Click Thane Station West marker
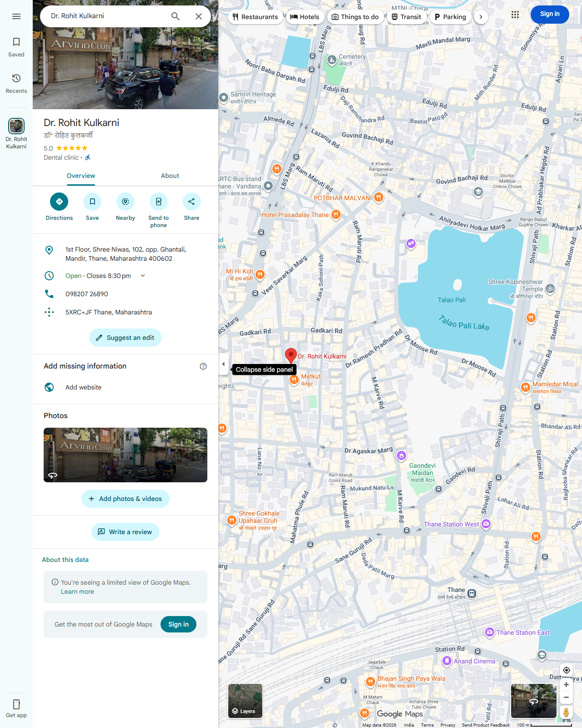 tap(486, 524)
